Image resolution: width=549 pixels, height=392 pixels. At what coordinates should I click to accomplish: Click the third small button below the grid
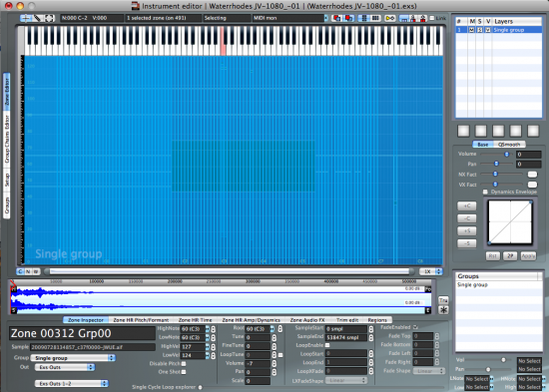[36, 271]
